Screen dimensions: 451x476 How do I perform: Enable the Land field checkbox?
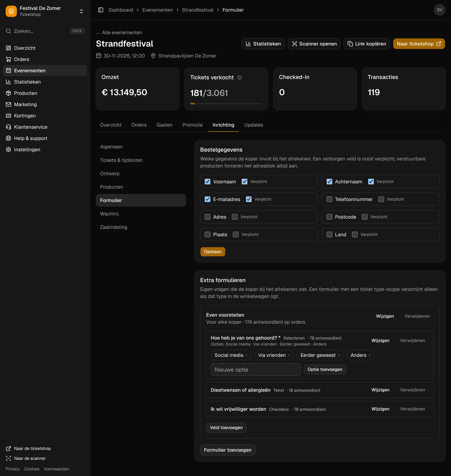click(x=329, y=234)
